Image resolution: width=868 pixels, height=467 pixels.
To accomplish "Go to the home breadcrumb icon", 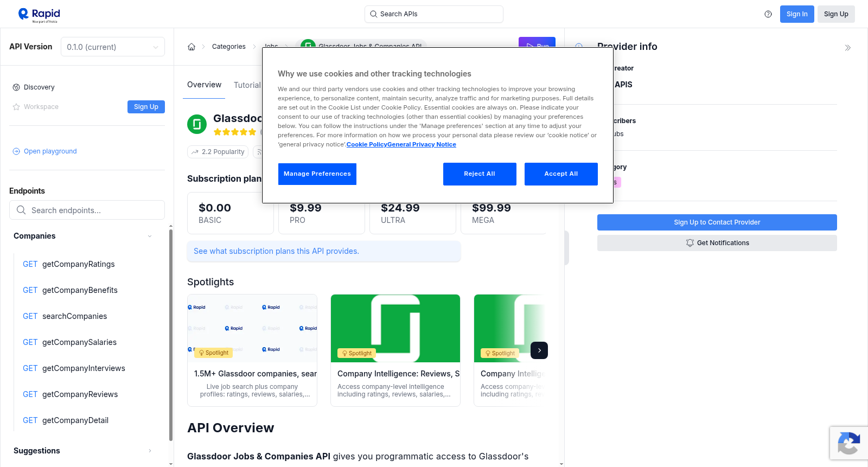I will tap(192, 47).
